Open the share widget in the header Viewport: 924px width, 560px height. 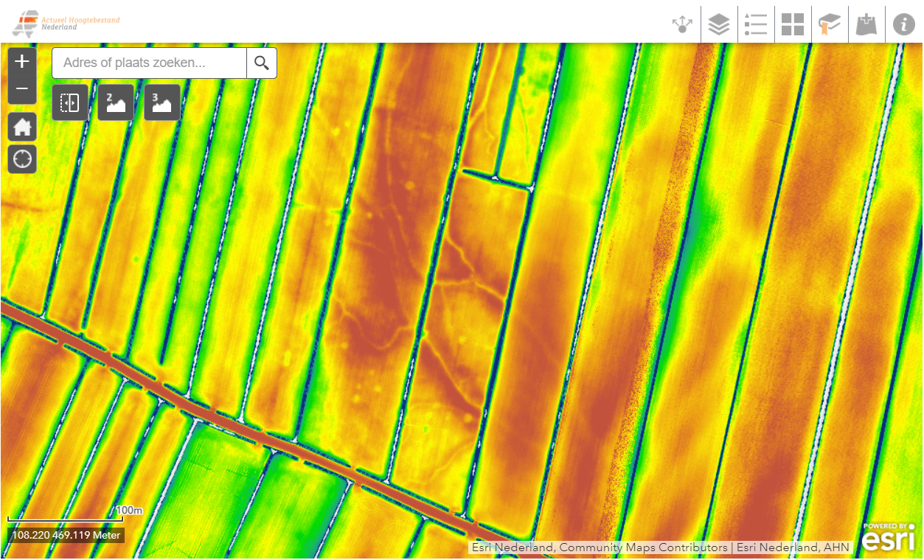coord(682,24)
